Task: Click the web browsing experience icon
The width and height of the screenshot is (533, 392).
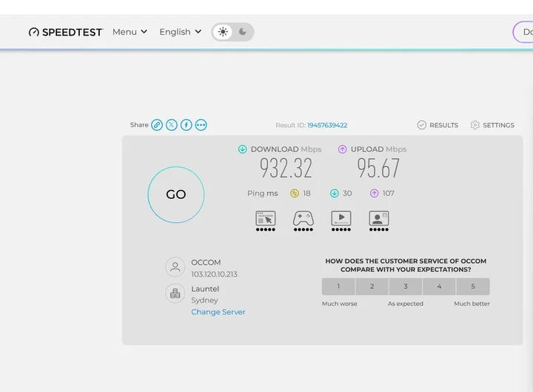Action: (266, 221)
